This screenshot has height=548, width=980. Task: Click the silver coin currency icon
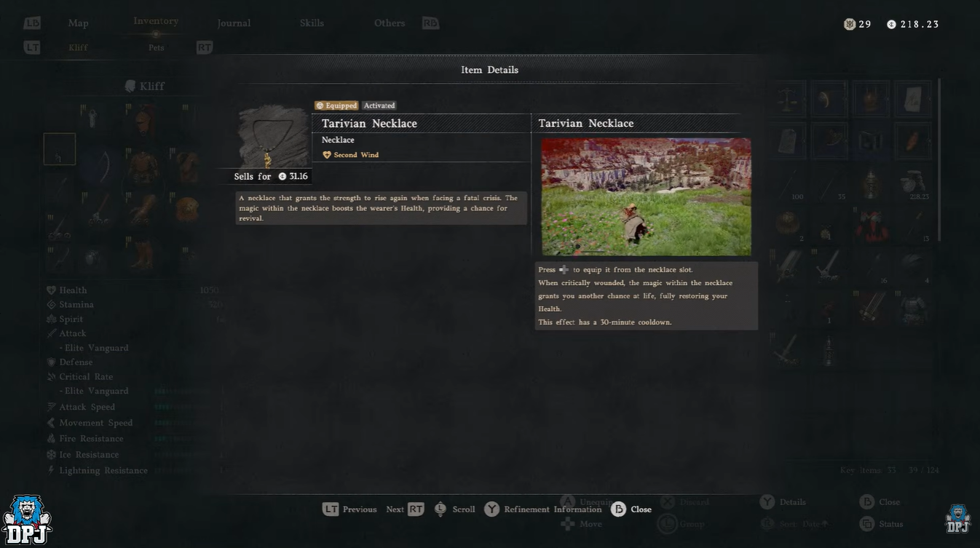(x=891, y=24)
